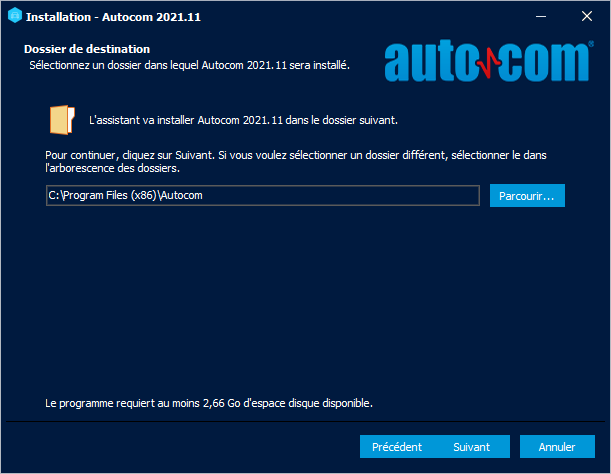Click the folder icon beside the assistant message
The height and width of the screenshot is (474, 611).
[62, 120]
